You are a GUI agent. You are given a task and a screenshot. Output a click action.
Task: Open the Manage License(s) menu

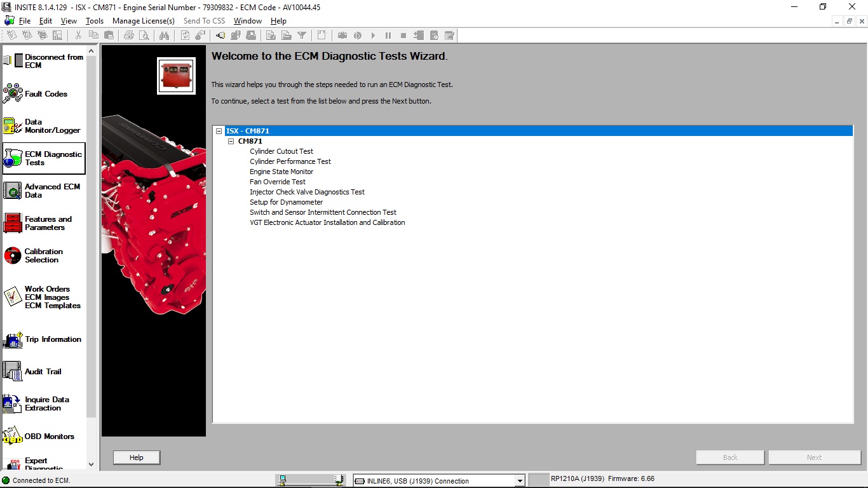coord(144,21)
